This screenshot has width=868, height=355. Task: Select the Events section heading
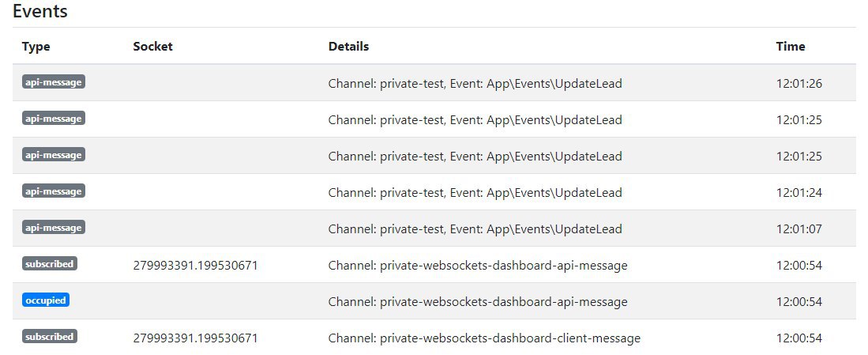tap(40, 11)
